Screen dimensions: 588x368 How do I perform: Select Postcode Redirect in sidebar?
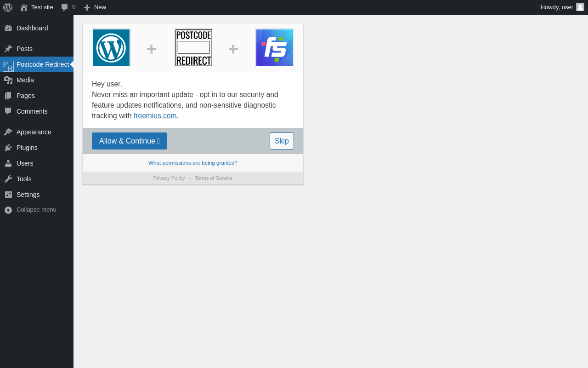pyautogui.click(x=37, y=64)
